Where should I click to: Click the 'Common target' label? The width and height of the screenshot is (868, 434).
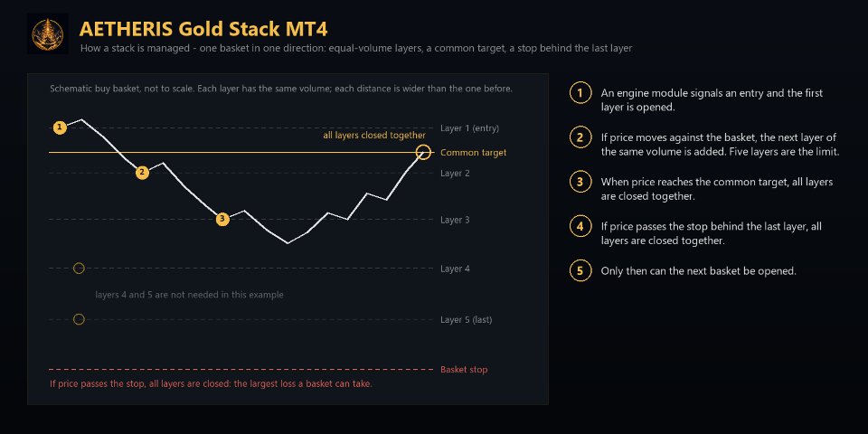[473, 153]
